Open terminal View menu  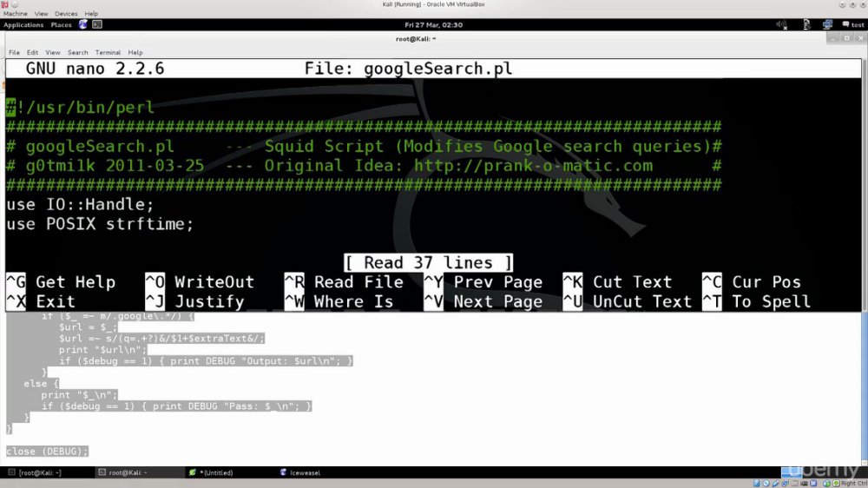point(53,53)
